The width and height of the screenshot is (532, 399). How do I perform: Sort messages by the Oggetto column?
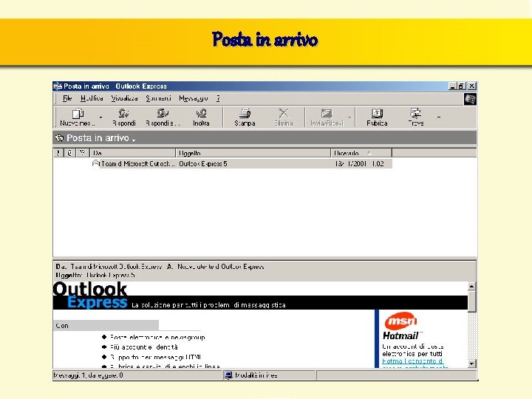coord(253,153)
